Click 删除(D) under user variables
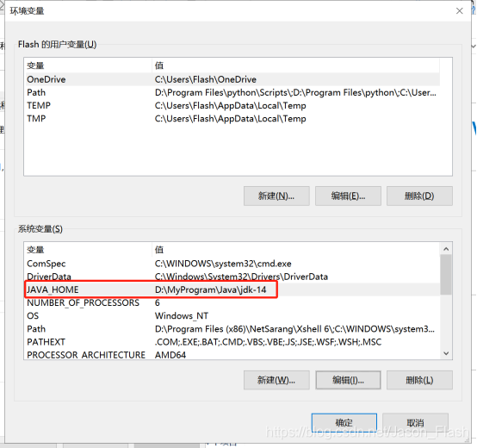This screenshot has width=477, height=448. point(419,196)
